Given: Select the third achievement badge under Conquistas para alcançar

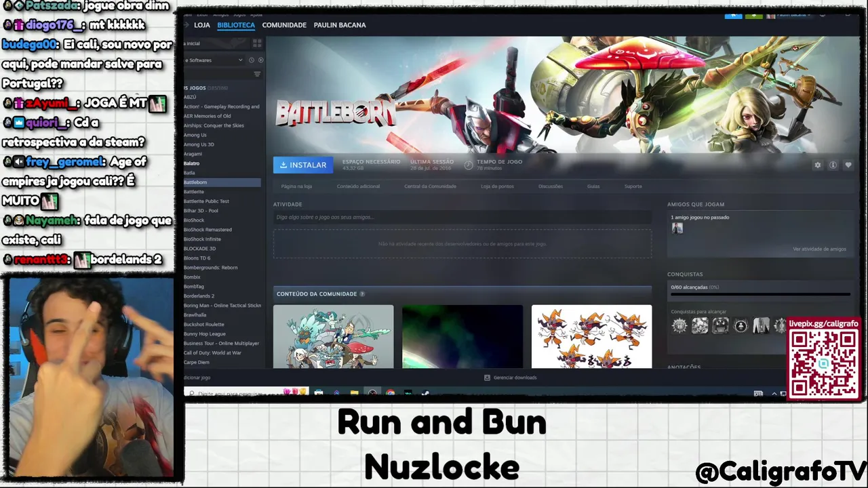Looking at the screenshot, I should tap(720, 326).
